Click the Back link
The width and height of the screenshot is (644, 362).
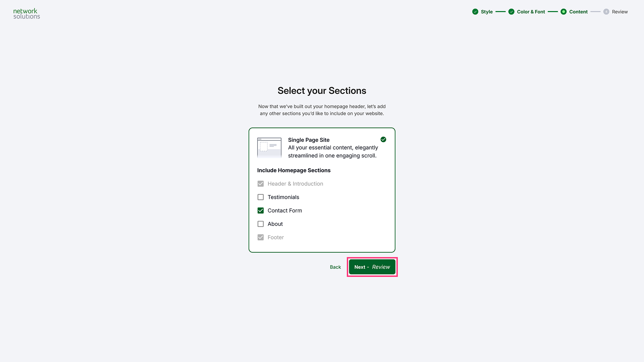(335, 267)
